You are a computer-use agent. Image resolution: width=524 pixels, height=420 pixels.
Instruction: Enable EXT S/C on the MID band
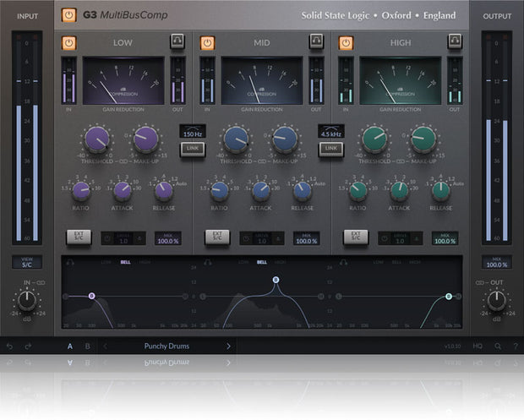pyautogui.click(x=217, y=237)
